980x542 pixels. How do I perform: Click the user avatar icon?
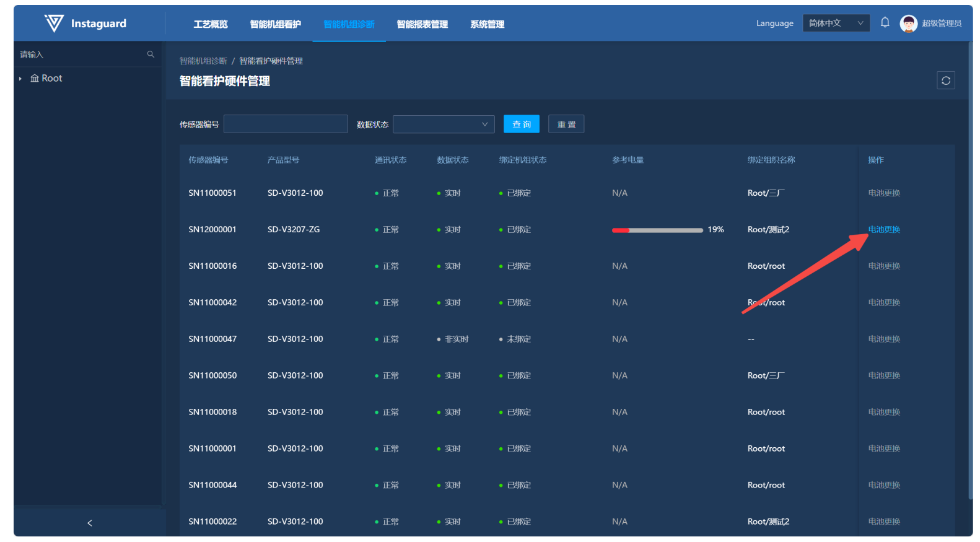click(x=908, y=24)
